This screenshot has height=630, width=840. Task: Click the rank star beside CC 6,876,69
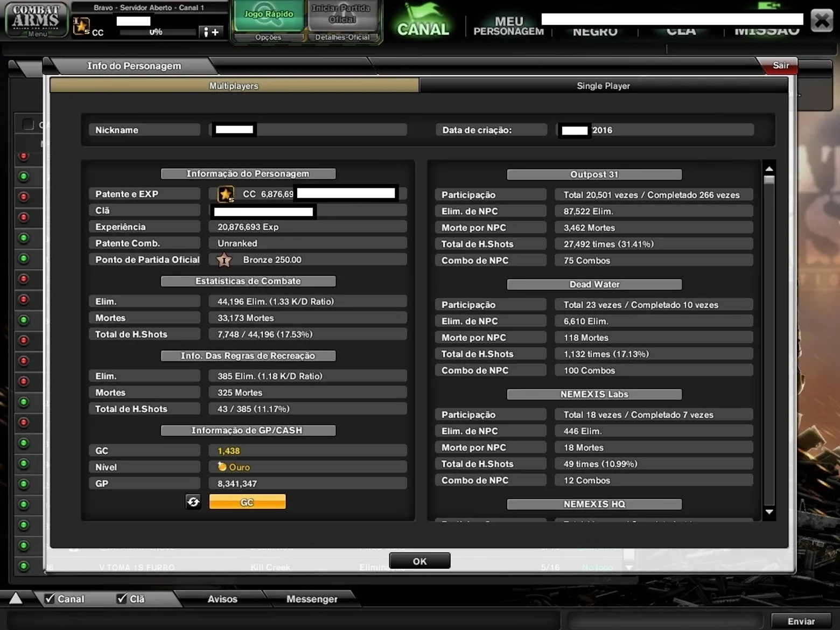click(226, 194)
